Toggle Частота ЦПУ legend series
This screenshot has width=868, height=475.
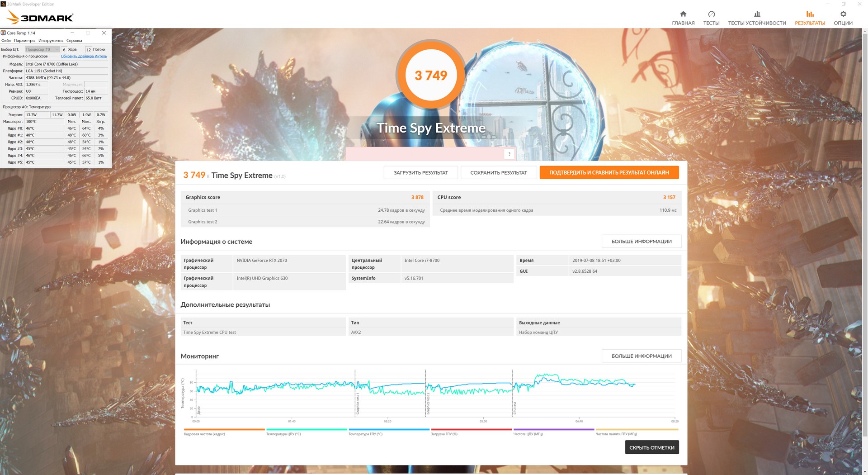pos(553,432)
